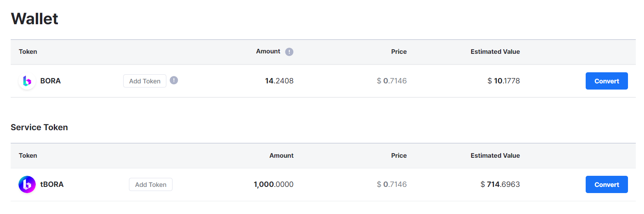Click the Price header in Service Token table
The height and width of the screenshot is (214, 644).
[x=398, y=156]
